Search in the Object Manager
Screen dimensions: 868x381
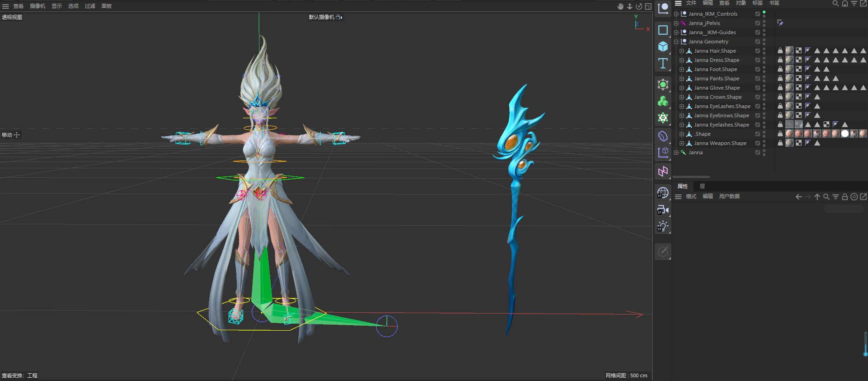[836, 3]
